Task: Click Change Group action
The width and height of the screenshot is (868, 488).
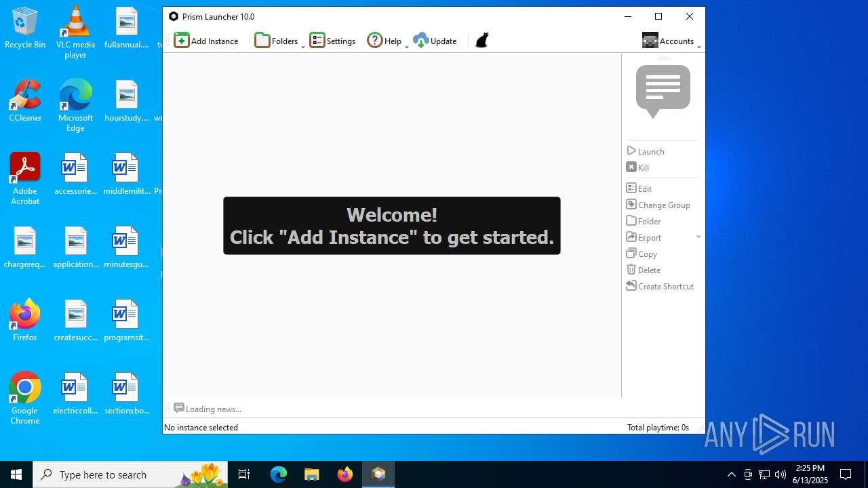Action: tap(658, 205)
